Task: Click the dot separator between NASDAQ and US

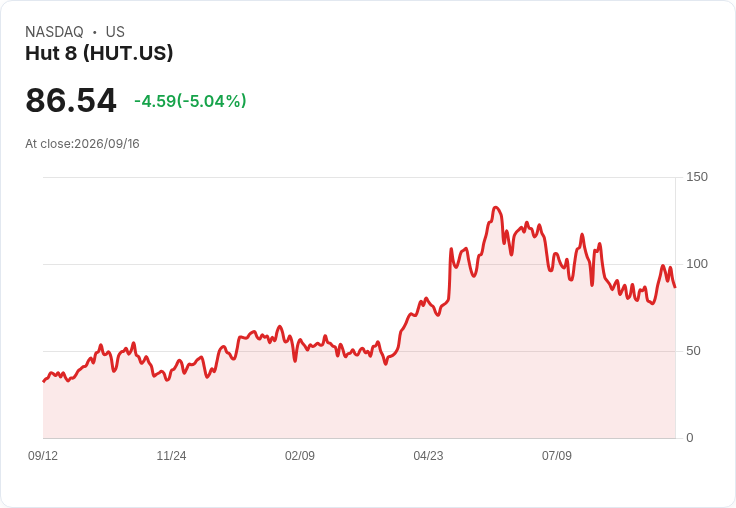Action: pyautogui.click(x=95, y=32)
